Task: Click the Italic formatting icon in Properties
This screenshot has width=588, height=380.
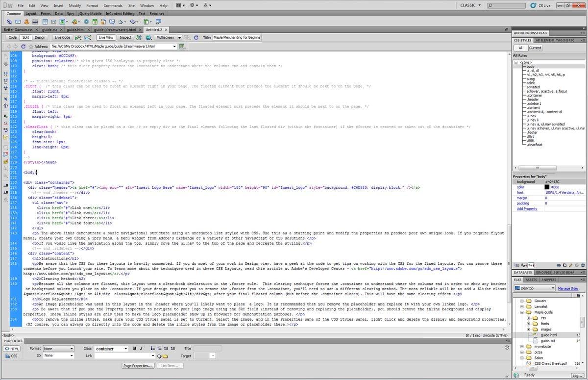Action: tap(141, 349)
